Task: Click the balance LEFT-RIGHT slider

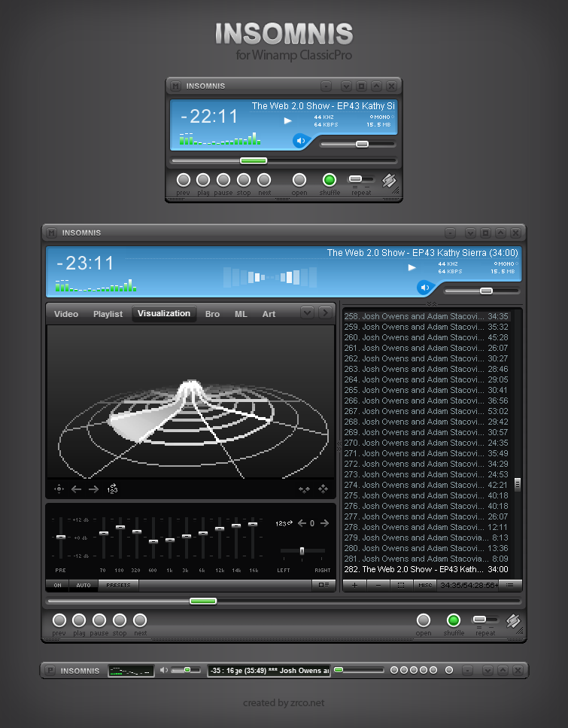Action: [x=302, y=551]
